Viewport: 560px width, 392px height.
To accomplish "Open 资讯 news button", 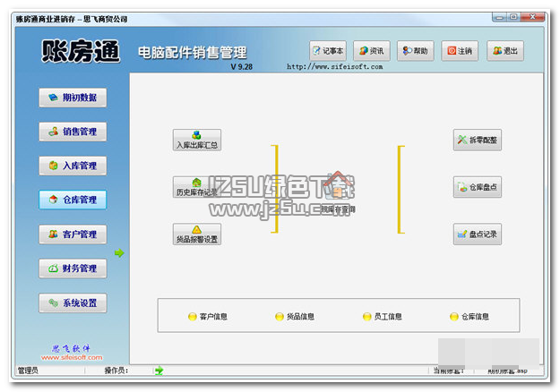I will coord(372,51).
